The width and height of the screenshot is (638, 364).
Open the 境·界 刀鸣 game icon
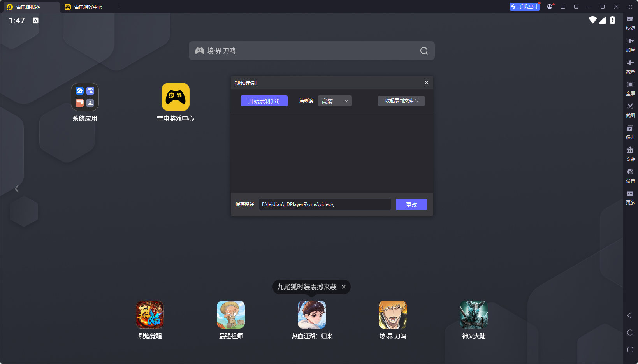(x=393, y=315)
